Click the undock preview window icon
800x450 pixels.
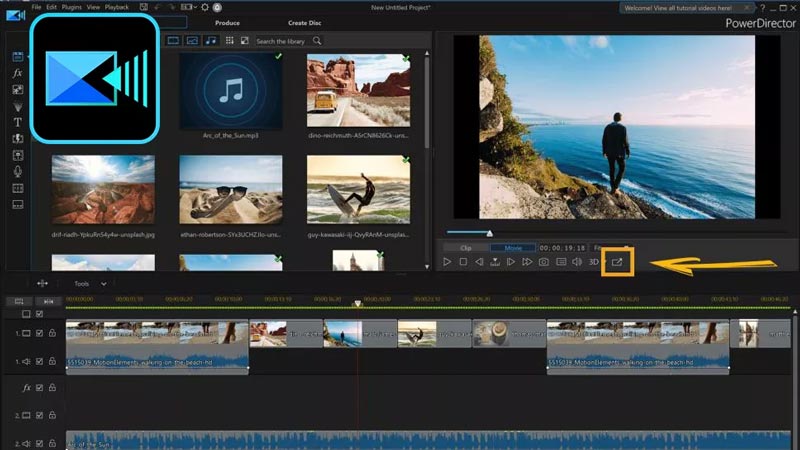point(617,262)
